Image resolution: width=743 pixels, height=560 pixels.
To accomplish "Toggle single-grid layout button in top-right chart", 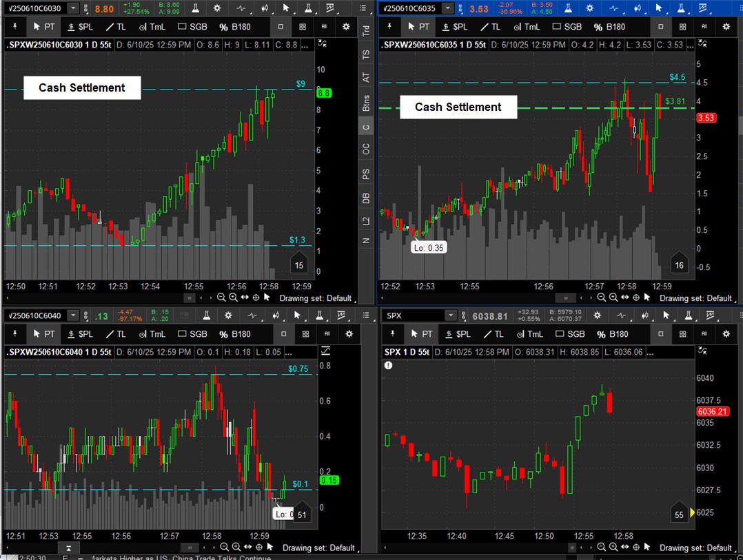I will [x=660, y=27].
